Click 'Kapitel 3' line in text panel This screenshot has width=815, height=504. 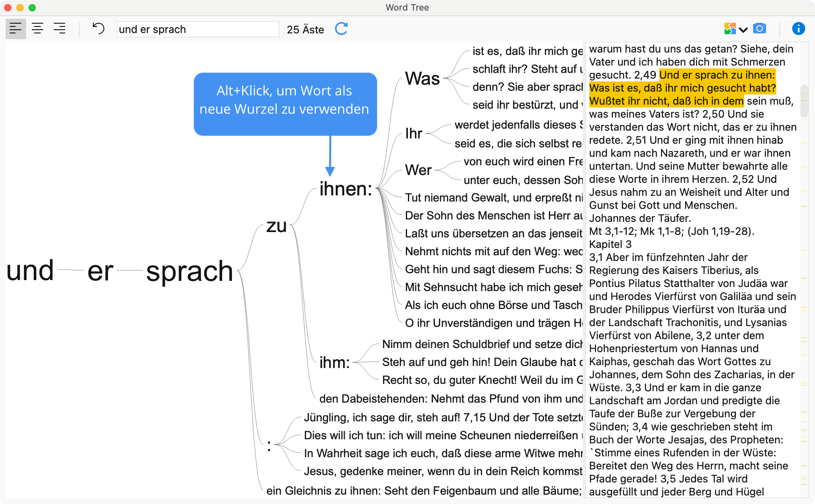[610, 244]
